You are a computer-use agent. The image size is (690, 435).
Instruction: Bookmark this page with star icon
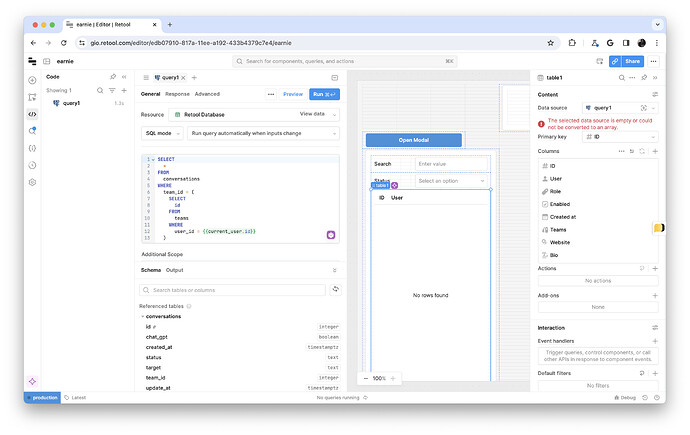coord(551,43)
